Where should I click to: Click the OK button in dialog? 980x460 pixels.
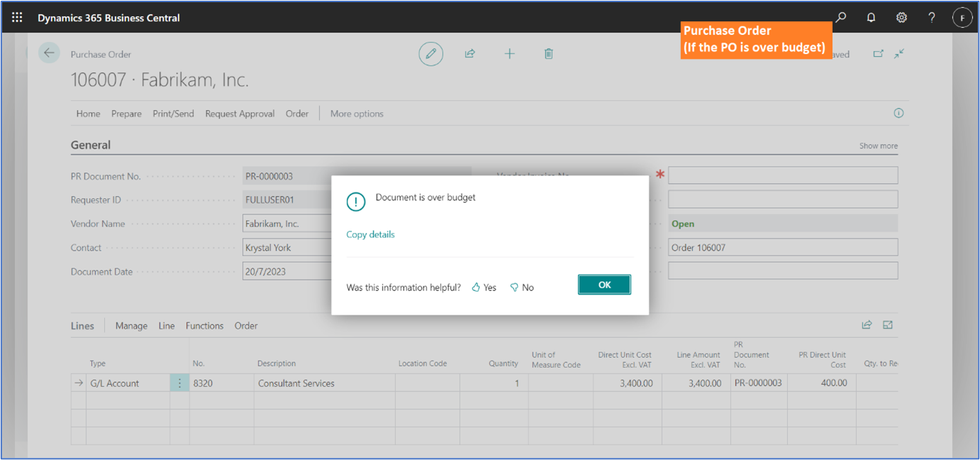click(604, 285)
